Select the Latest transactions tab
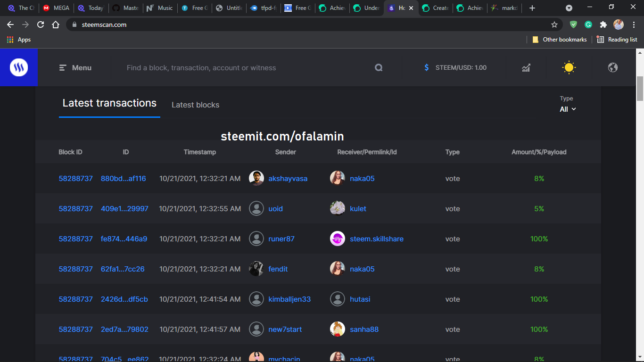Screen dimensions: 644x362 [x=109, y=103]
